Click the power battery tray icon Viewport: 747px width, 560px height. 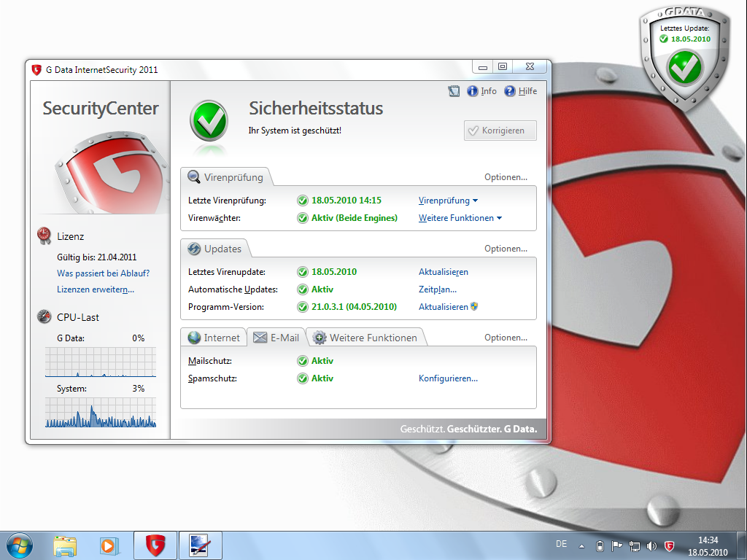(x=600, y=546)
